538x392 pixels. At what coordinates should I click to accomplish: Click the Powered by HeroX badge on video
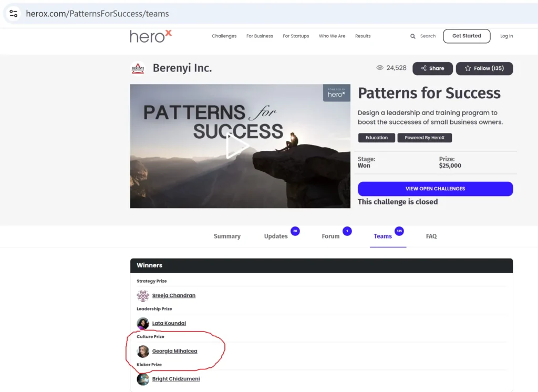click(336, 93)
